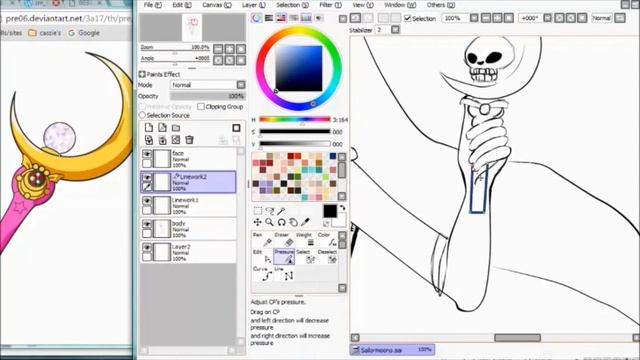Open the File menu

pos(153,5)
